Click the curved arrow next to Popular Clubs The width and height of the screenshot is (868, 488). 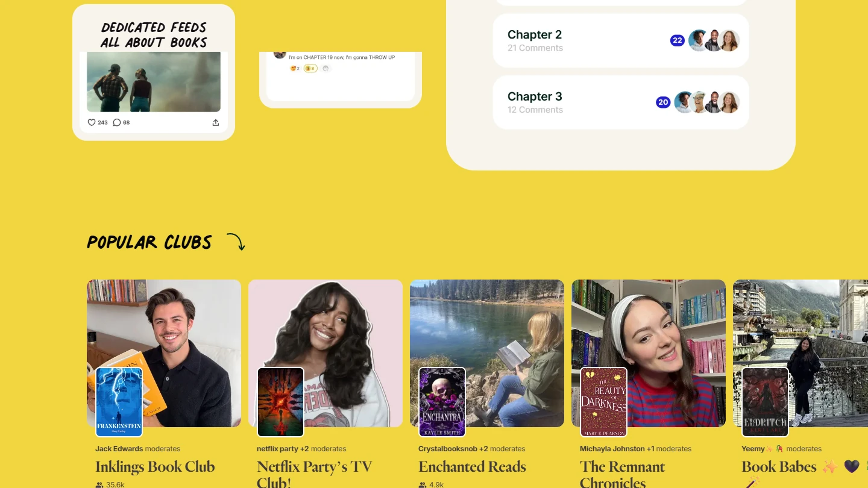click(236, 242)
